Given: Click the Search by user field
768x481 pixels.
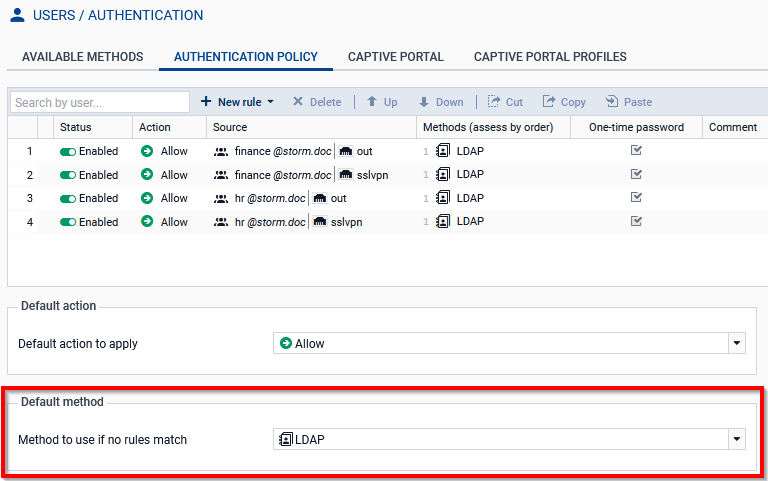Looking at the screenshot, I should pos(99,102).
